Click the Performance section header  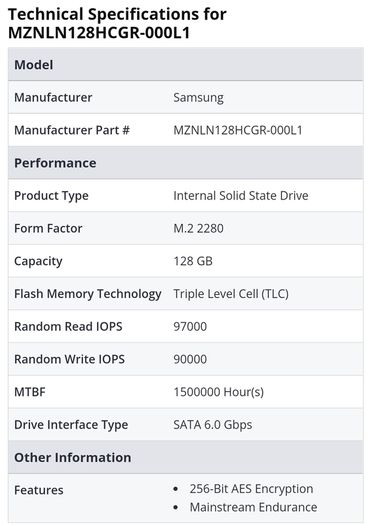(x=186, y=163)
